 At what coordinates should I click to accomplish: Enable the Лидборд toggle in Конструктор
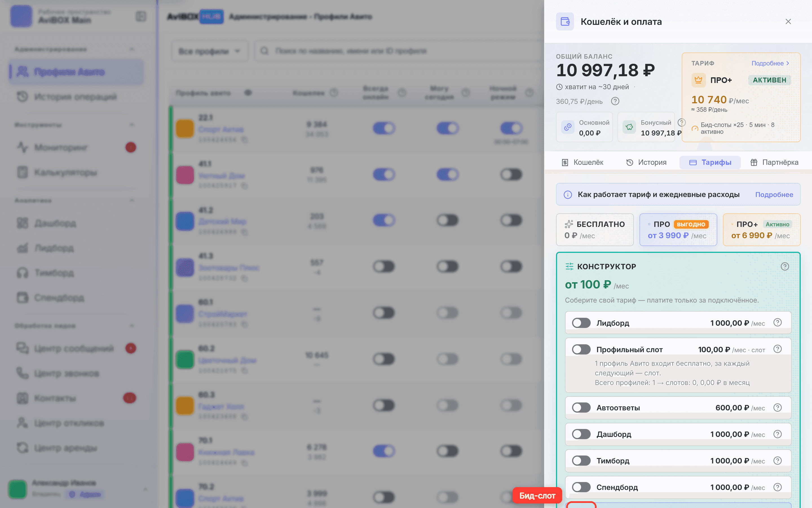tap(581, 323)
